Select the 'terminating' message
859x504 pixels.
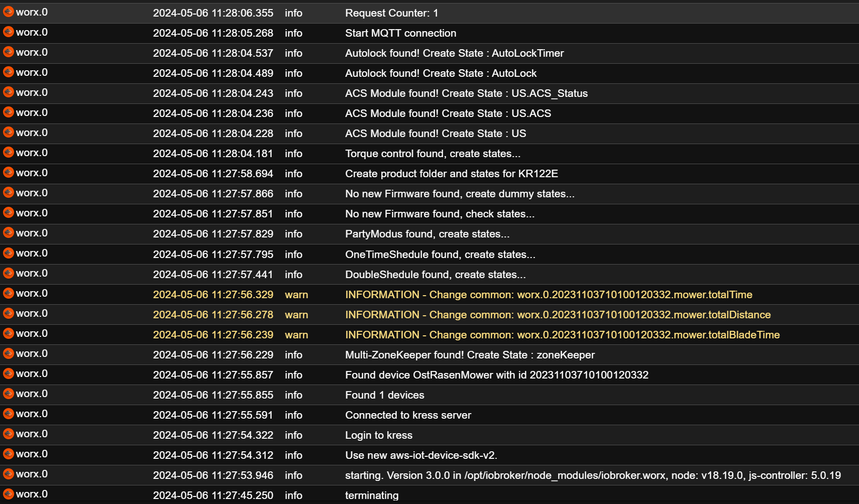tap(372, 495)
